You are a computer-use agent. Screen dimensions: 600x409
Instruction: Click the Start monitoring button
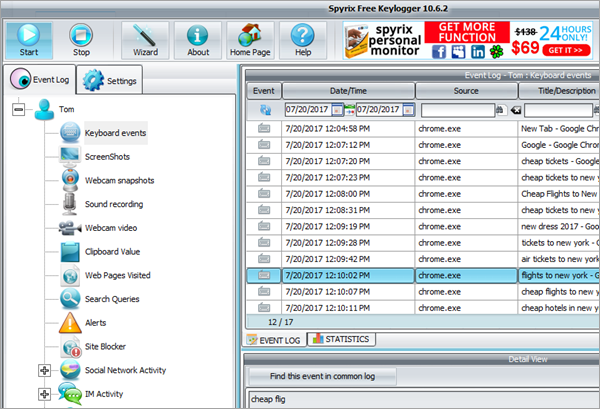(x=29, y=40)
